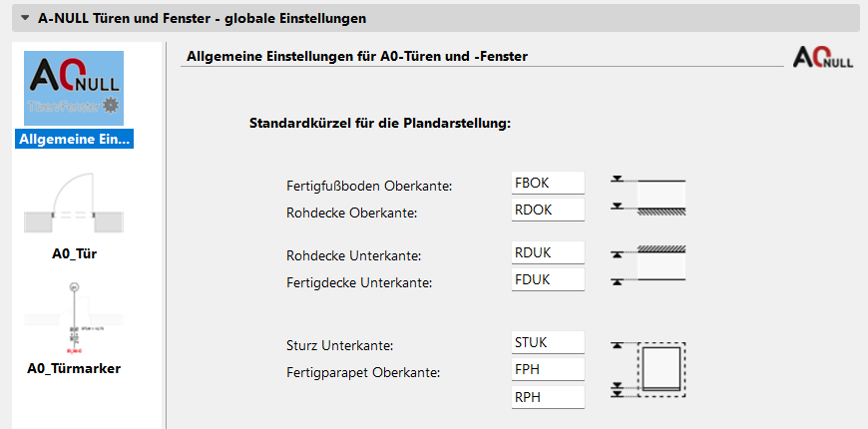This screenshot has width=868, height=429.
Task: Select the A0_Türmarker label in sidebar
Action: point(74,368)
